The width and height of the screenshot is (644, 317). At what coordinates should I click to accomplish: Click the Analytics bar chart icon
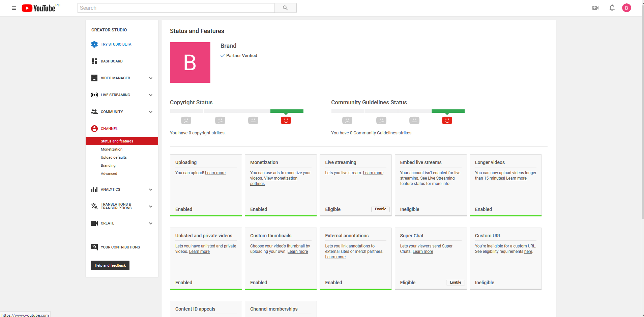(94, 189)
